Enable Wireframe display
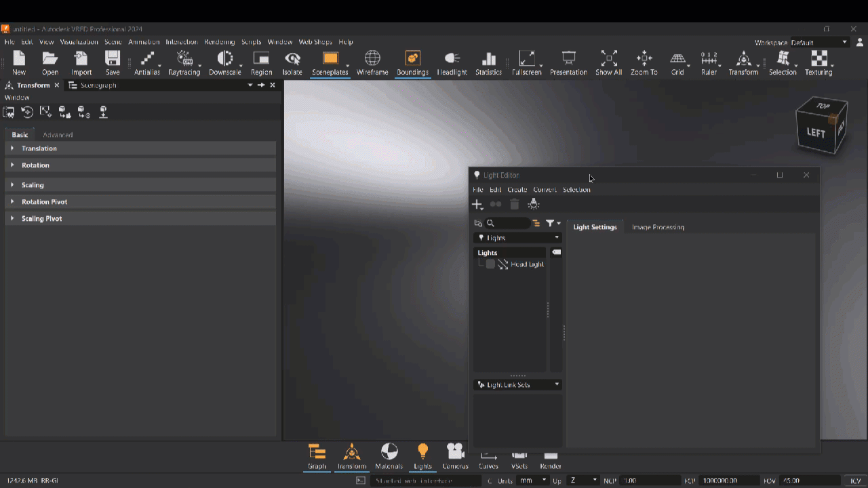 pos(372,63)
